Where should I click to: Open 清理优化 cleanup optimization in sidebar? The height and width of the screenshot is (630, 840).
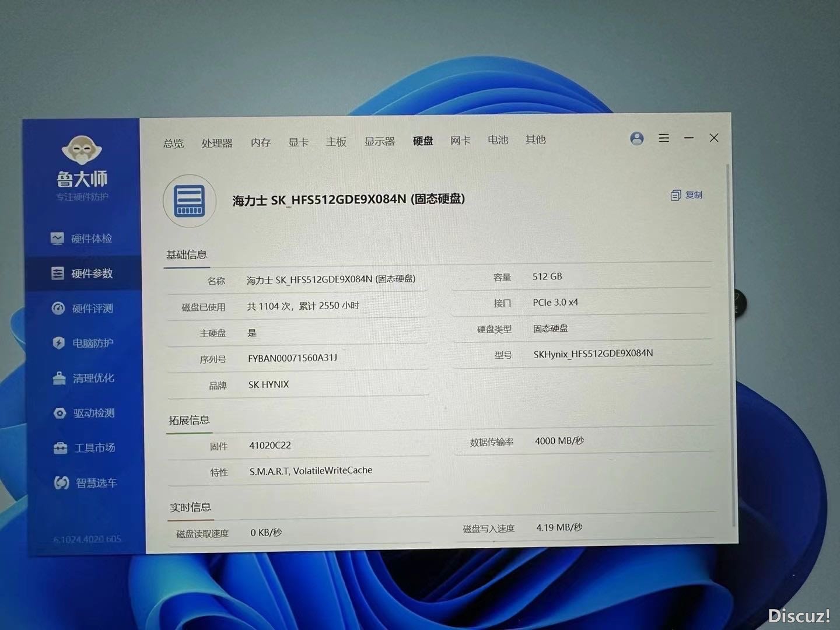coord(83,378)
